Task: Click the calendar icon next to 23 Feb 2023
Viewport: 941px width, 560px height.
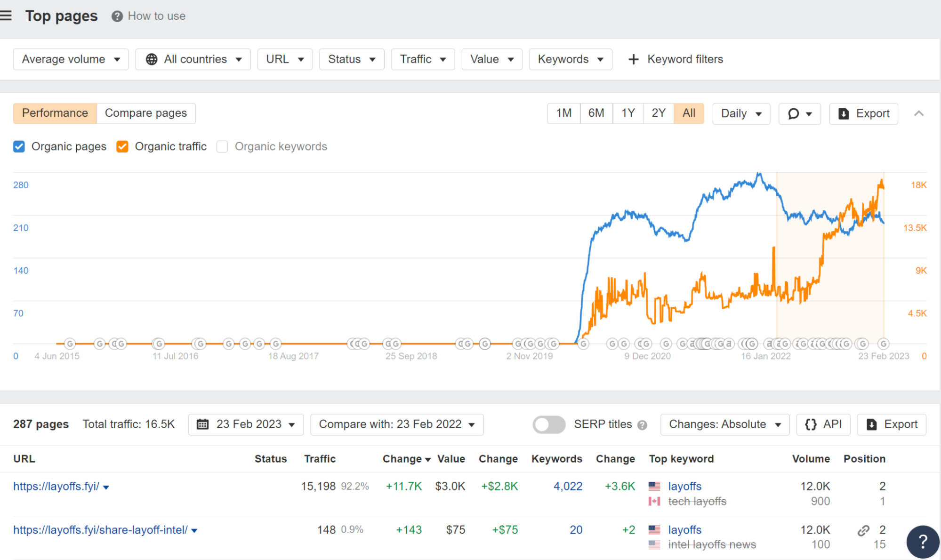Action: pos(202,424)
